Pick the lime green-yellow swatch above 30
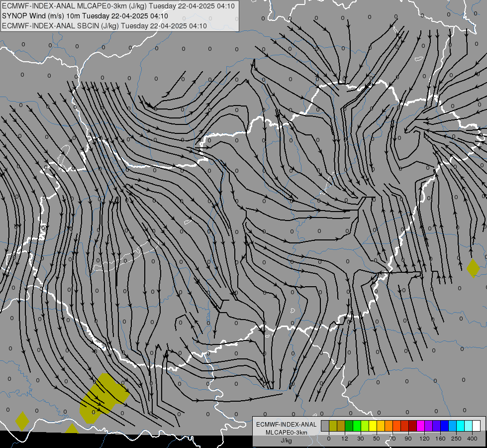 click(365, 426)
